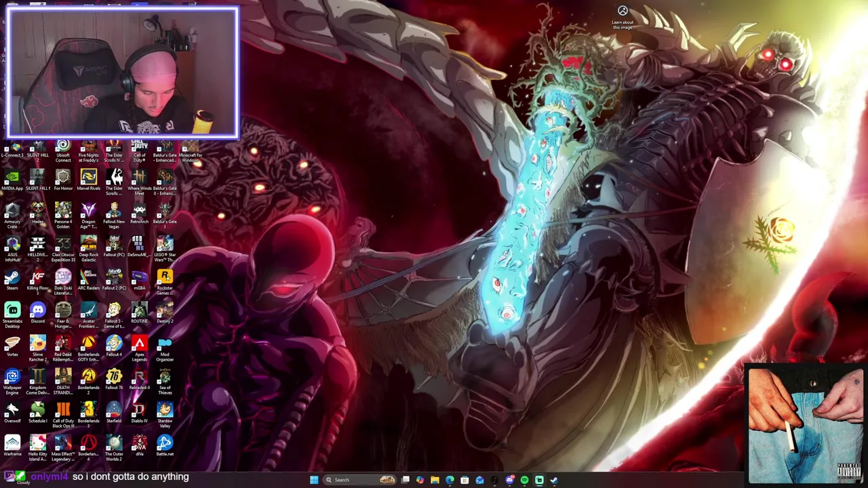Open Call of Duty Black Ops III
Image resolution: width=868 pixels, height=488 pixels.
pyautogui.click(x=63, y=415)
